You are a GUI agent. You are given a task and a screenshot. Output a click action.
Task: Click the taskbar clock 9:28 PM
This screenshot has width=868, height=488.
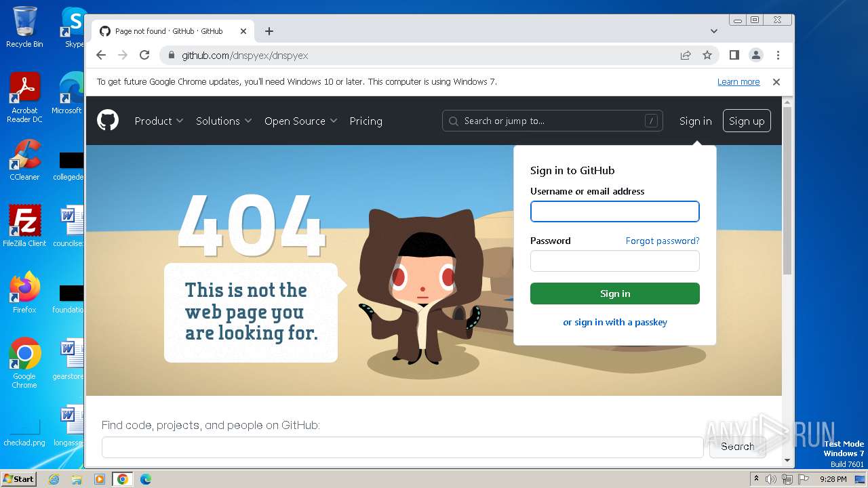coord(833,479)
